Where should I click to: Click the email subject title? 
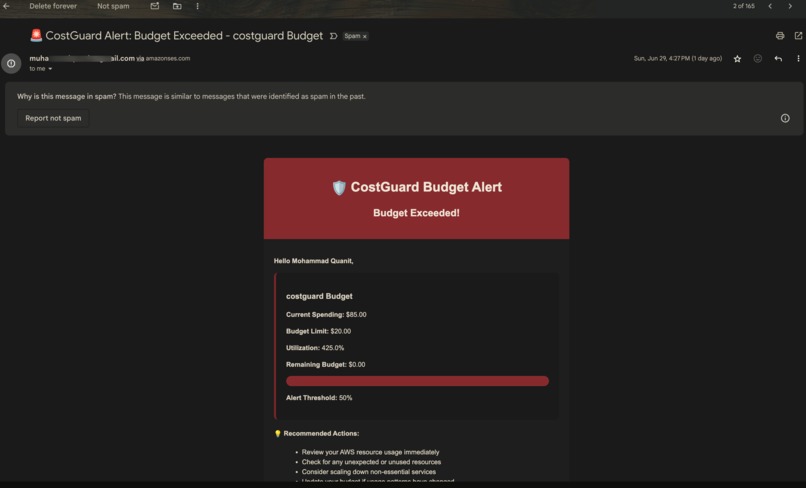point(184,35)
